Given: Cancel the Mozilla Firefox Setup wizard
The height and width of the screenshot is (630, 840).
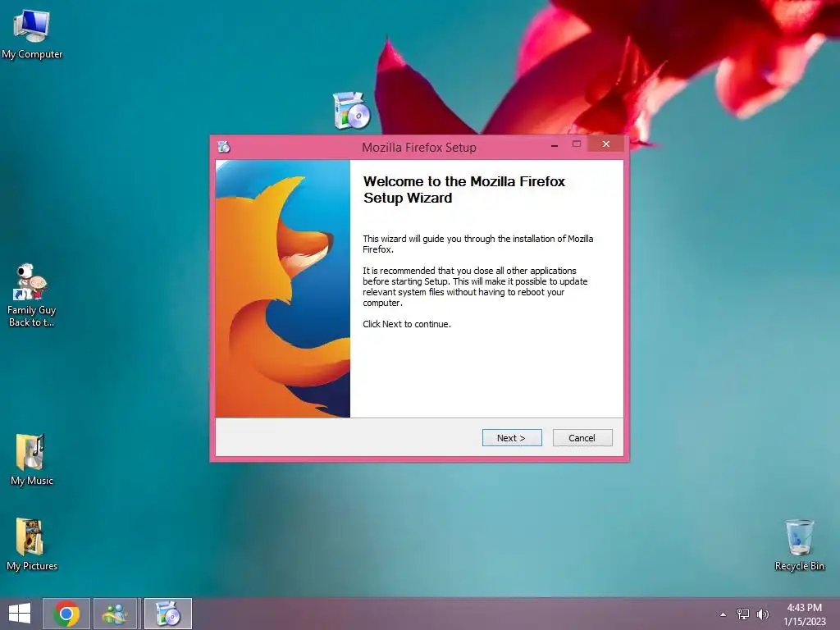Looking at the screenshot, I should 582,438.
